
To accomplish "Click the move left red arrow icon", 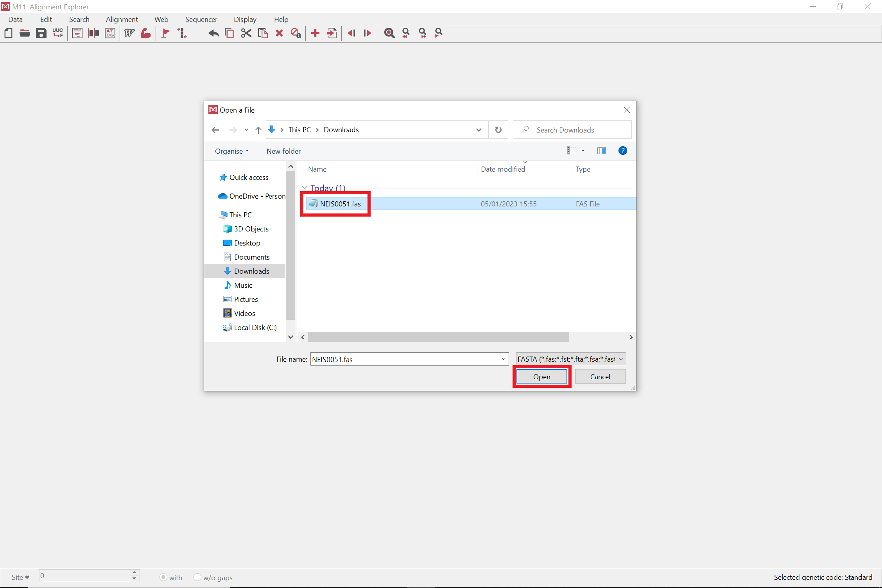I will click(x=351, y=33).
